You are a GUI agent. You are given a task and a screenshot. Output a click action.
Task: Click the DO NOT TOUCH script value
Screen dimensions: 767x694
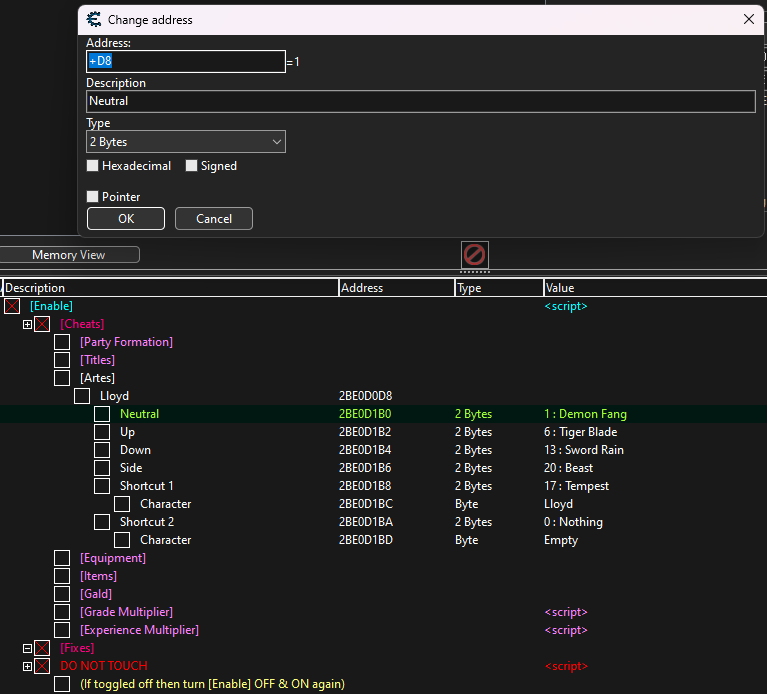click(566, 666)
